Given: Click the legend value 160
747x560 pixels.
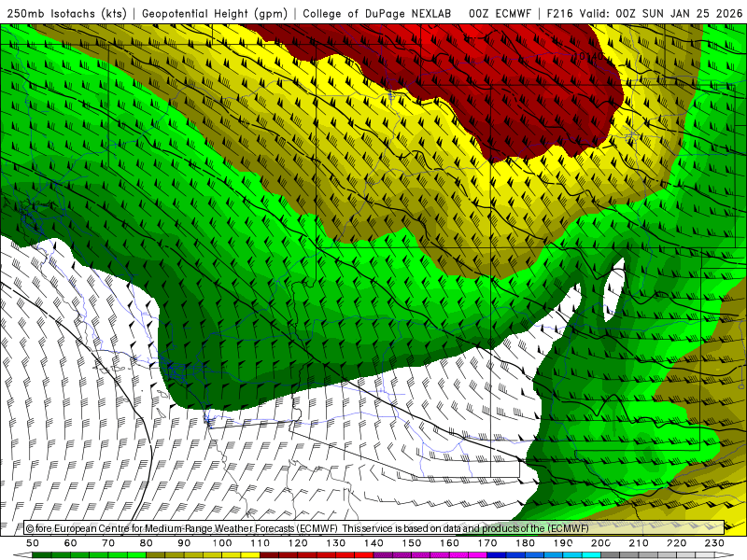Looking at the screenshot, I should [x=449, y=543].
